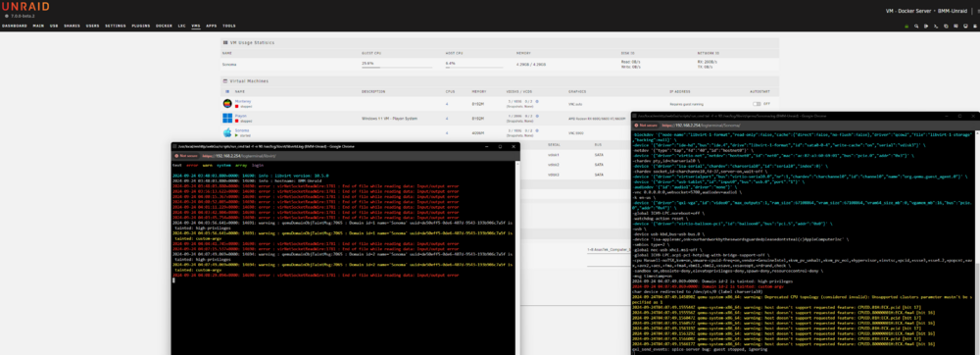Open the SETTINGS menu tab
Image resolution: width=980 pixels, height=355 pixels.
pos(115,25)
